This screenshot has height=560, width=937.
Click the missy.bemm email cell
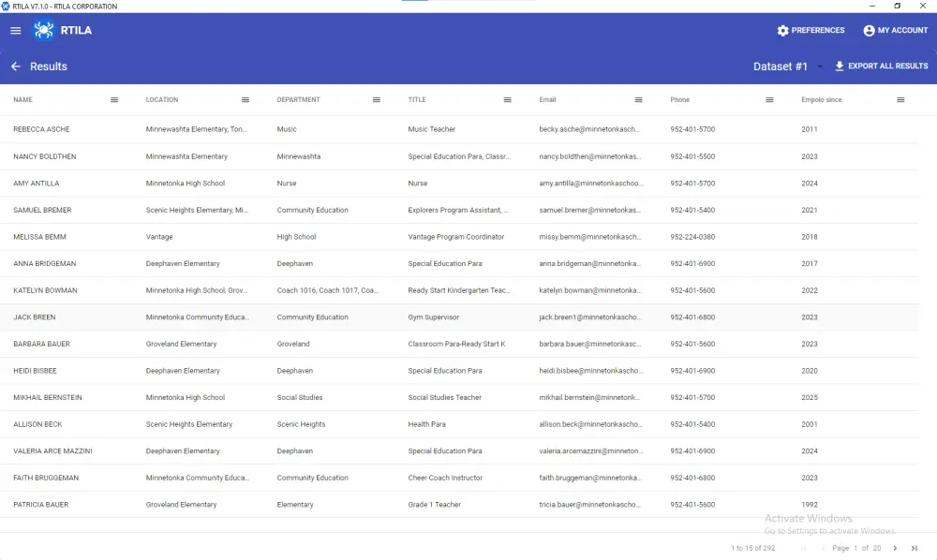click(589, 237)
